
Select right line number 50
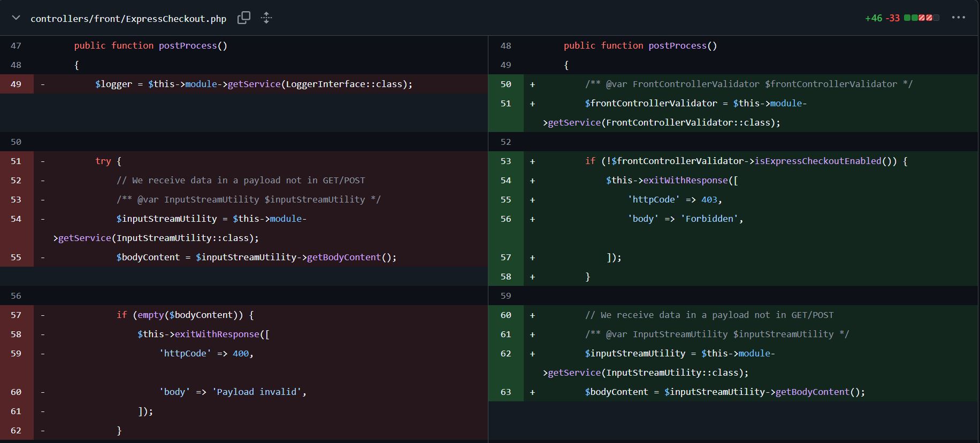point(506,84)
